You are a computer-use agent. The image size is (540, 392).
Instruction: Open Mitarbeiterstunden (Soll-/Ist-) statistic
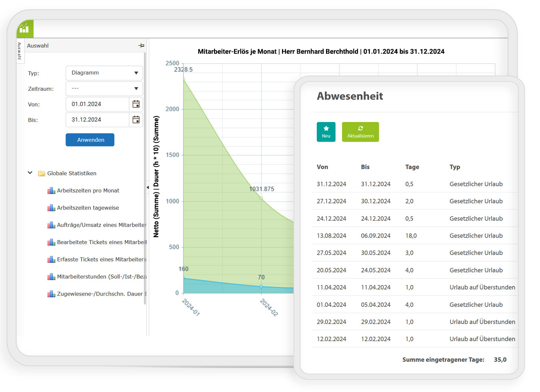[x=102, y=277]
